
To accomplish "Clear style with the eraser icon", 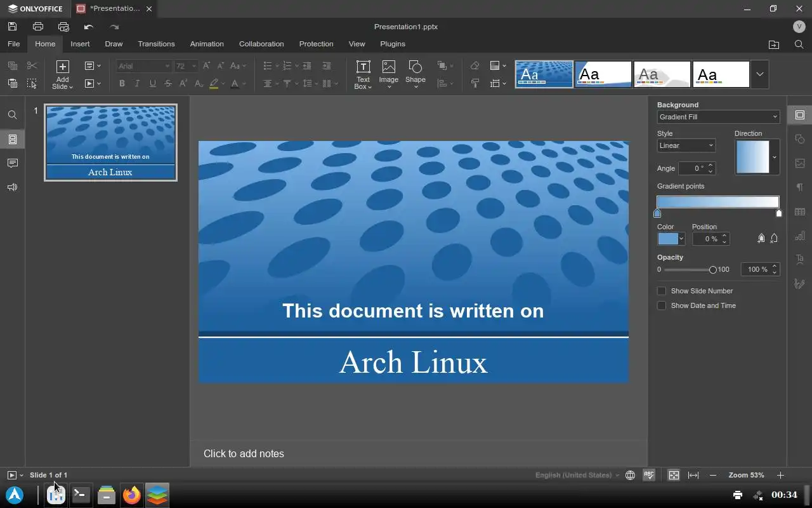I will [x=475, y=65].
